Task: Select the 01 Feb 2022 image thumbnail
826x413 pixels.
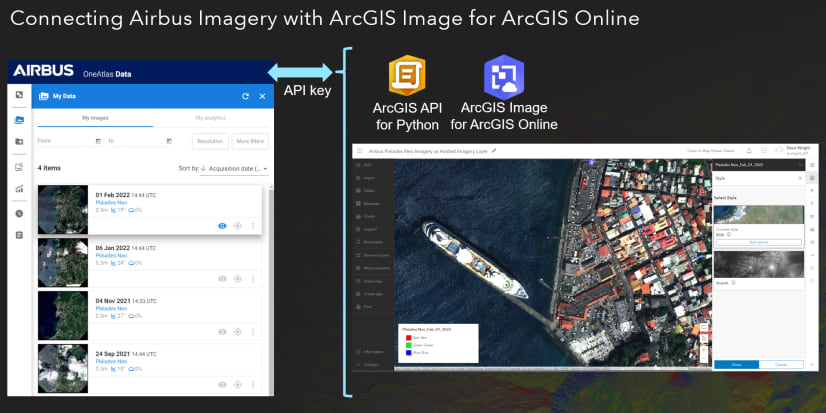Action: pyautogui.click(x=63, y=210)
